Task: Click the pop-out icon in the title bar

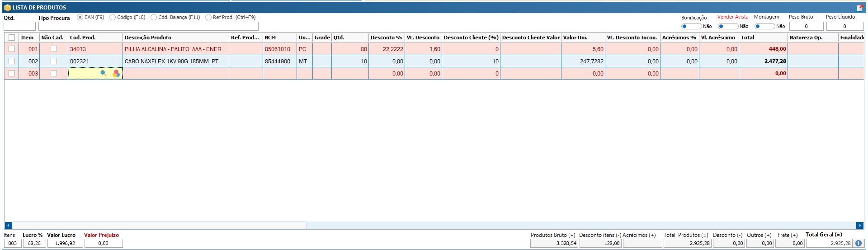Action: point(859,8)
